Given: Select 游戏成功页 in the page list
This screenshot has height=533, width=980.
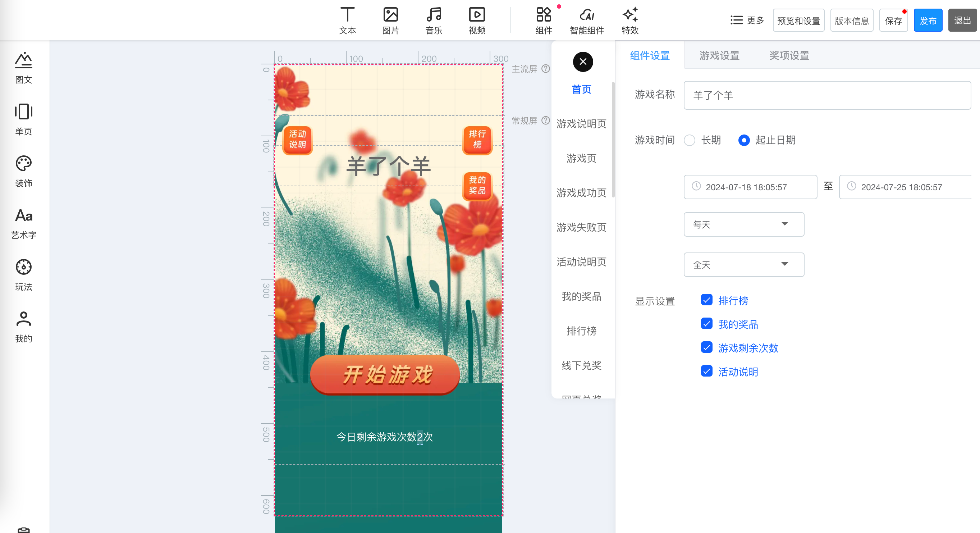Looking at the screenshot, I should click(581, 193).
